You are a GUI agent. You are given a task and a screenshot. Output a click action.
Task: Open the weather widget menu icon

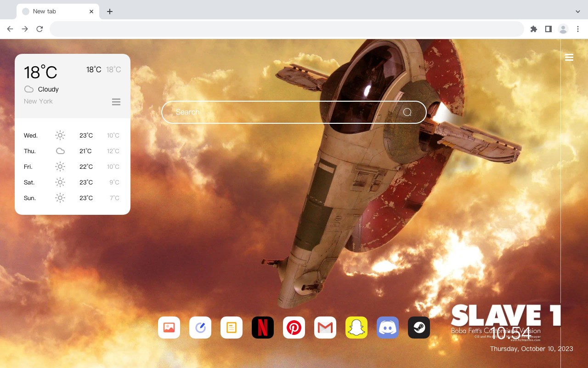point(116,102)
